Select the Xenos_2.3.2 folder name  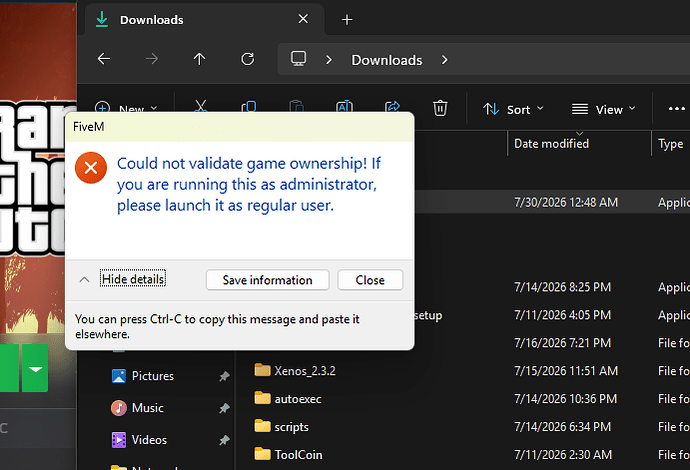point(305,371)
